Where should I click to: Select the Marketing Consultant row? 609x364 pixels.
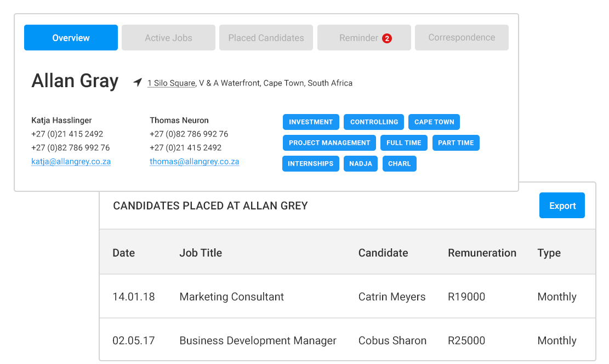[x=231, y=297]
